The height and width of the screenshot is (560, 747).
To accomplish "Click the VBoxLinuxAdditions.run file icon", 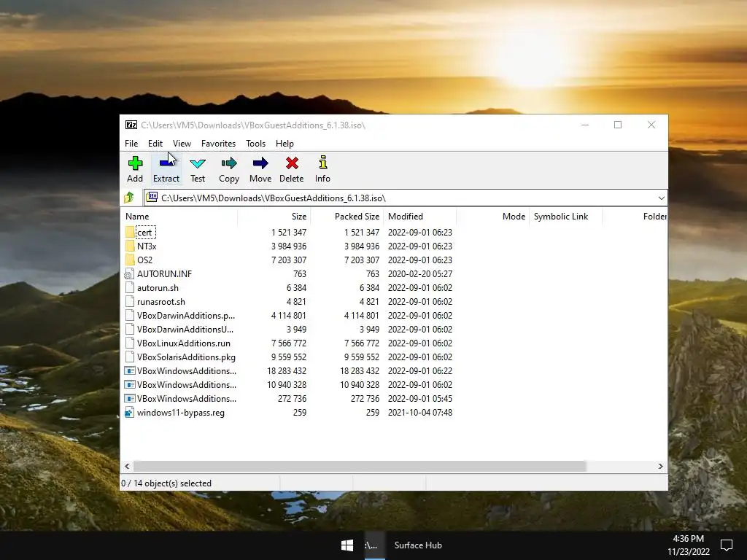I will coord(129,343).
